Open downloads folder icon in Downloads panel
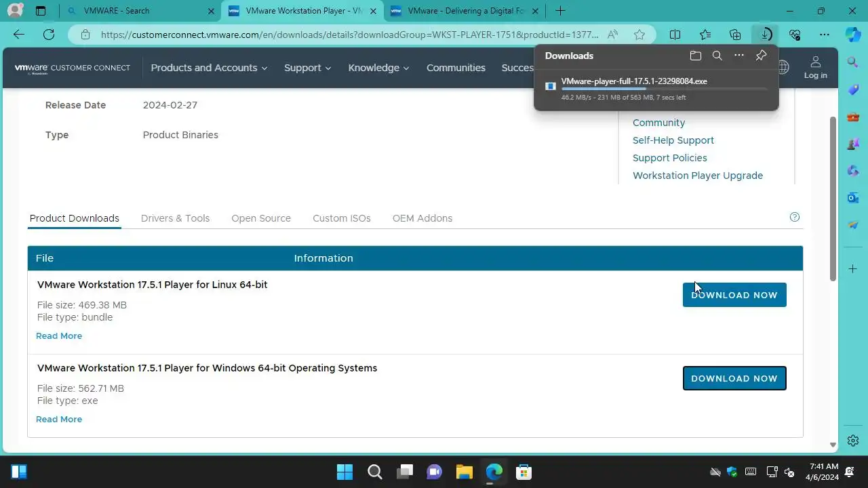This screenshot has width=868, height=488. pos(695,56)
